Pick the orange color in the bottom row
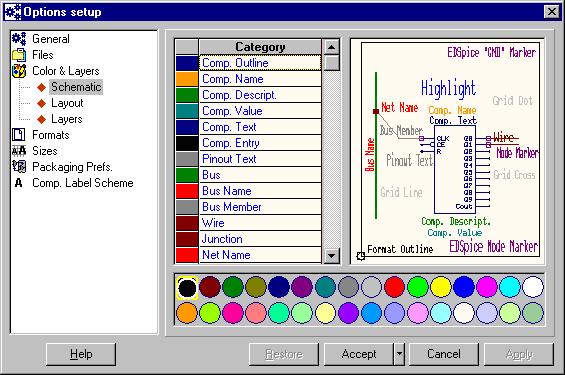Image resolution: width=565 pixels, height=375 pixels. 187,313
